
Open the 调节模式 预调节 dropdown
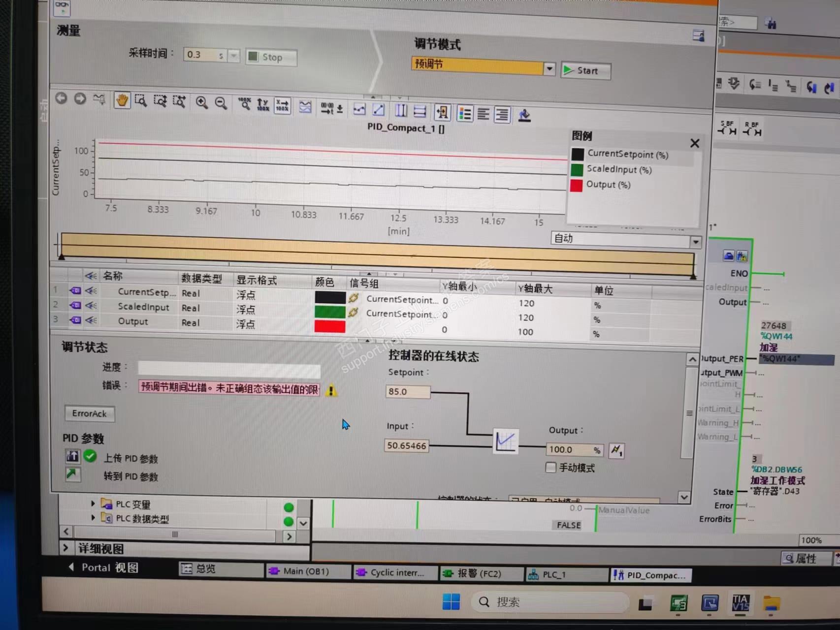click(x=549, y=69)
